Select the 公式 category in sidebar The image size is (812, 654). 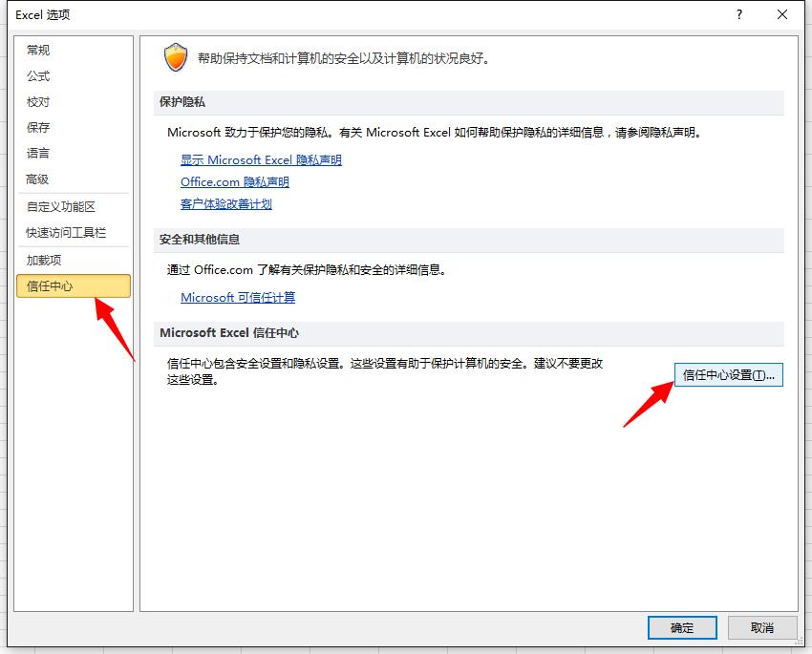pos(38,76)
